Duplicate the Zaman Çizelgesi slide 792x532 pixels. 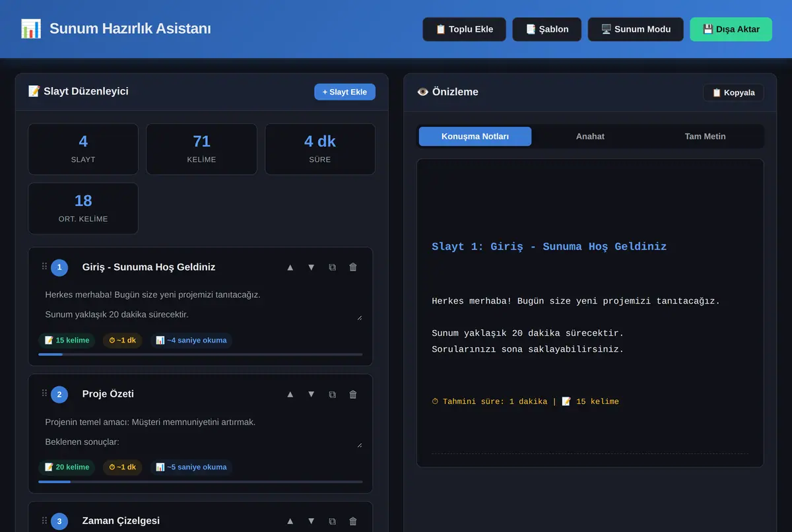(x=332, y=521)
